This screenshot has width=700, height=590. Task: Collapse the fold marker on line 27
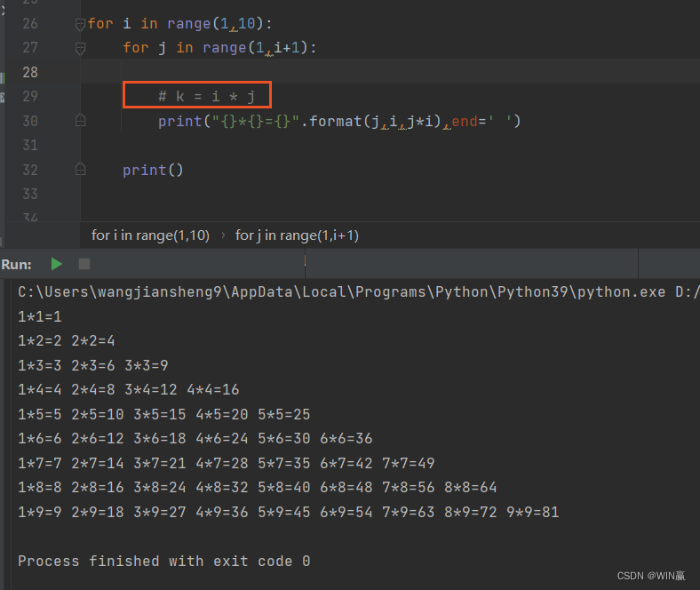(80, 48)
